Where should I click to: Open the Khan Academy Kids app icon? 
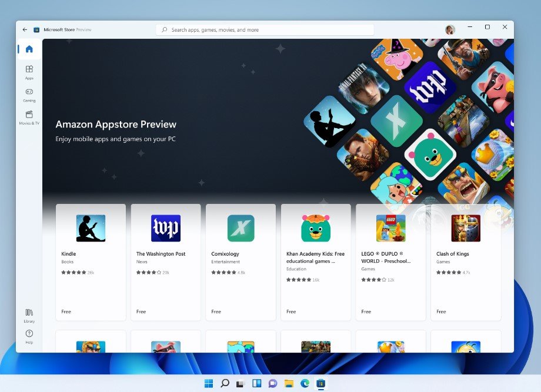pos(316,228)
